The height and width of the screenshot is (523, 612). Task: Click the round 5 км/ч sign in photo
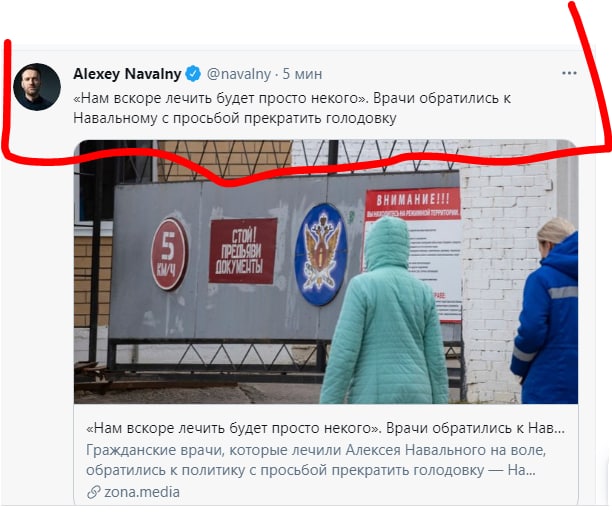[169, 254]
